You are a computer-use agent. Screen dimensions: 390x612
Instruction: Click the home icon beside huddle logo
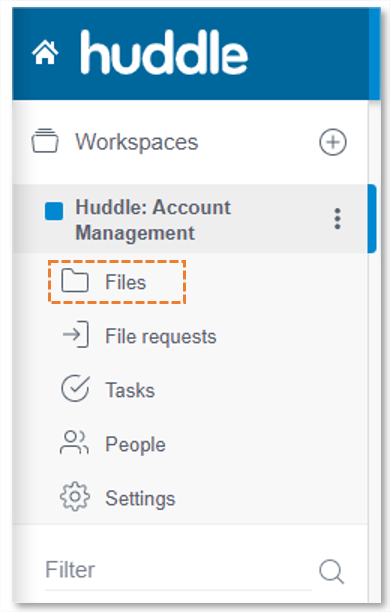click(x=45, y=52)
